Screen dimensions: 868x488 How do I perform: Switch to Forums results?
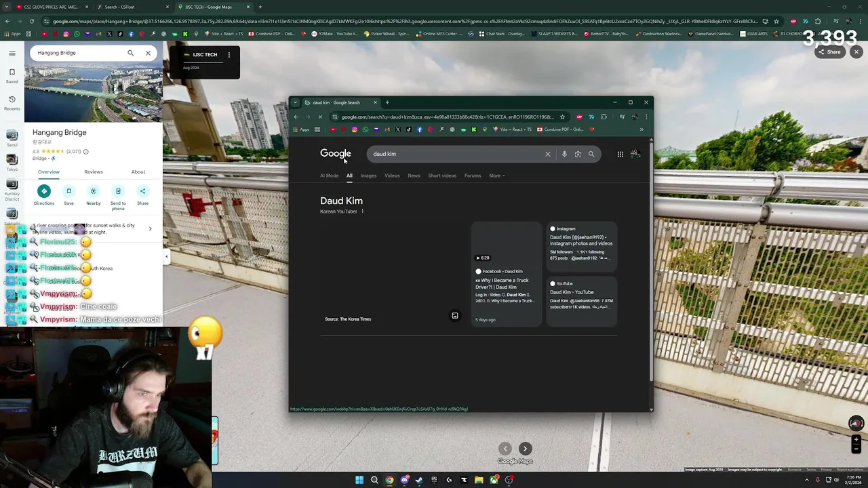[473, 176]
